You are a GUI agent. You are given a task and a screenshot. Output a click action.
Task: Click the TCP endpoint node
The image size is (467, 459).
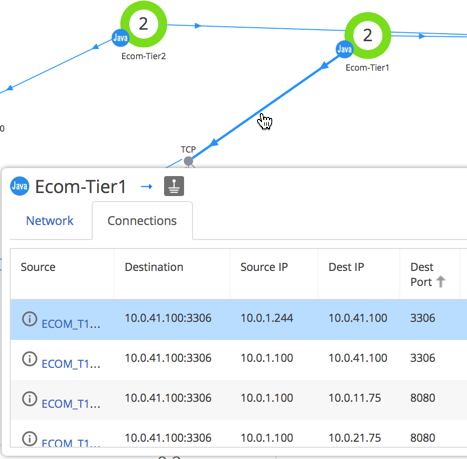pyautogui.click(x=188, y=161)
